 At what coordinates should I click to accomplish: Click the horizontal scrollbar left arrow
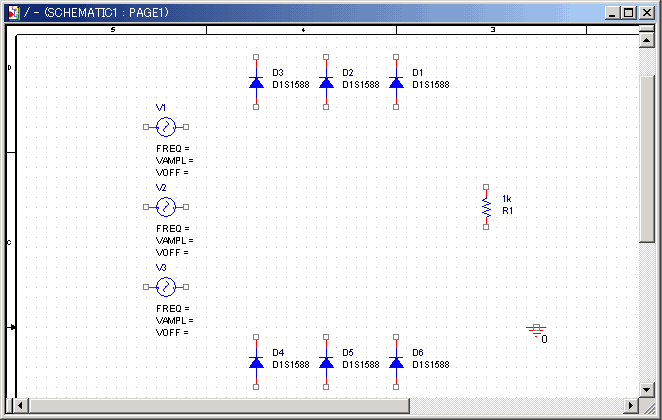coord(23,404)
